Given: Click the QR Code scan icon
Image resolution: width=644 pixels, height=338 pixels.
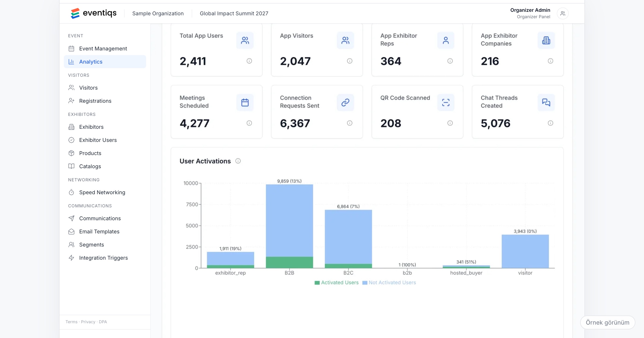Looking at the screenshot, I should 446,102.
